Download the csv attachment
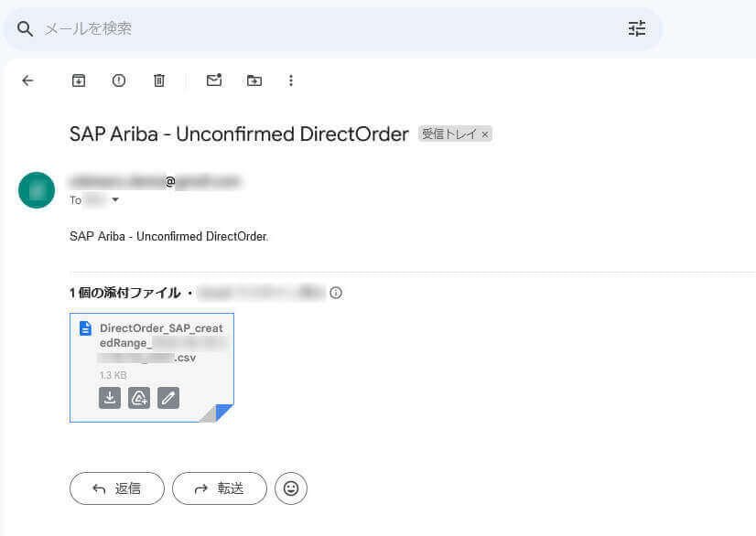Viewport: 756px width, 536px height. [110, 398]
